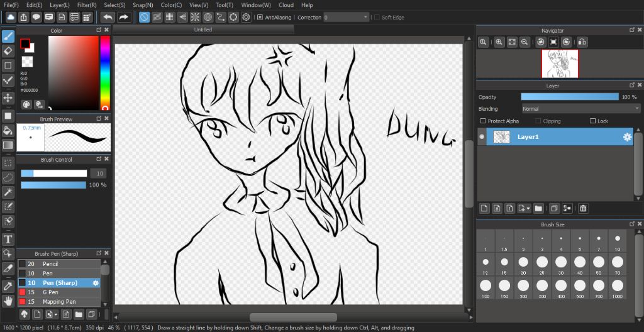Open the Blending mode dropdown
Viewport: 644px width, 332px height.
[x=580, y=109]
